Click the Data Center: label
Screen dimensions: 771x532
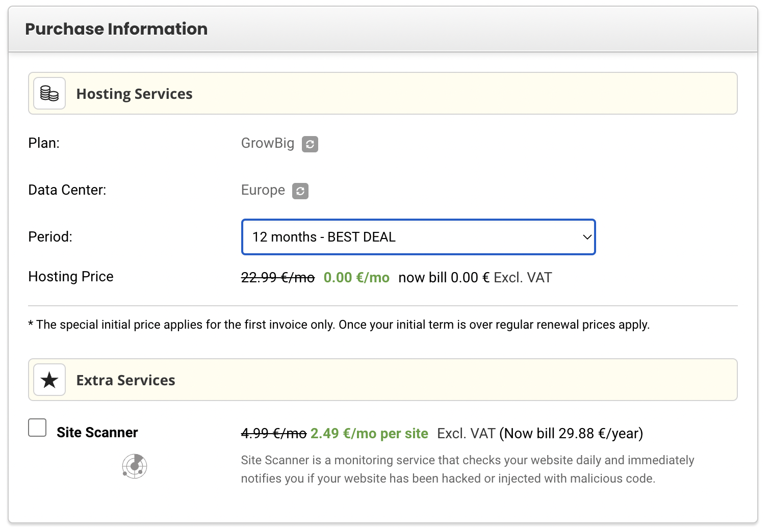67,190
